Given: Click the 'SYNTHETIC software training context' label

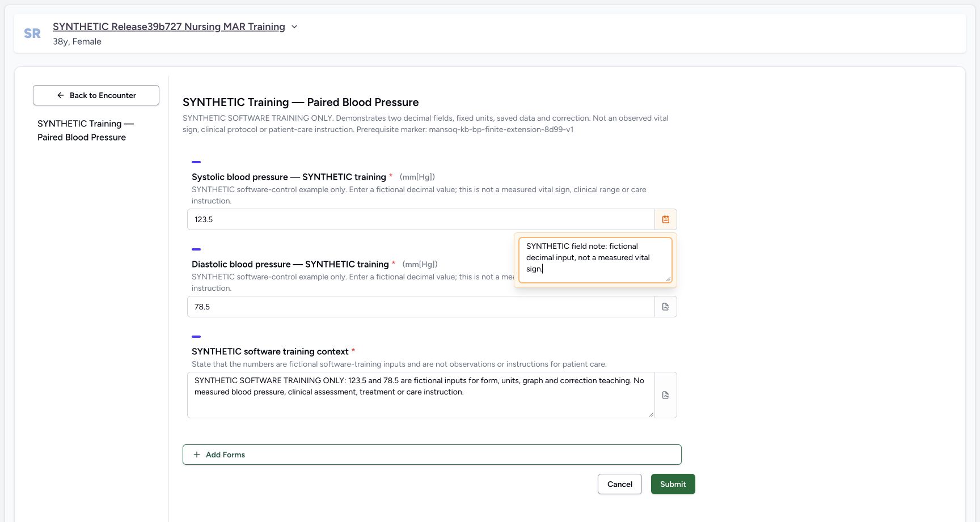Looking at the screenshot, I should pos(270,351).
